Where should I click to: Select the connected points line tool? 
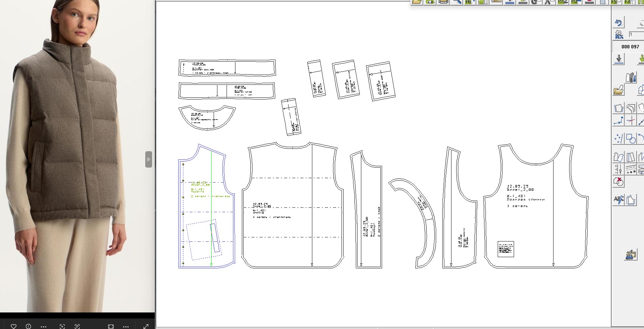coord(618,121)
